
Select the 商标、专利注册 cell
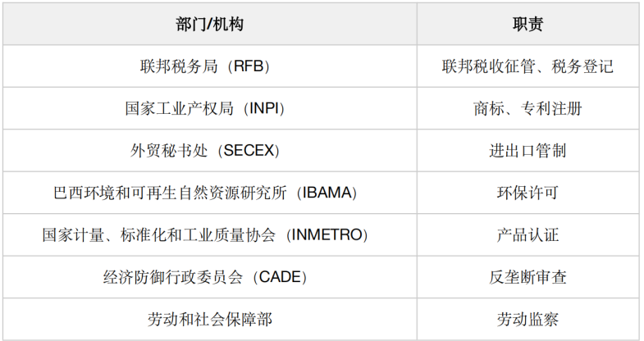pos(528,108)
